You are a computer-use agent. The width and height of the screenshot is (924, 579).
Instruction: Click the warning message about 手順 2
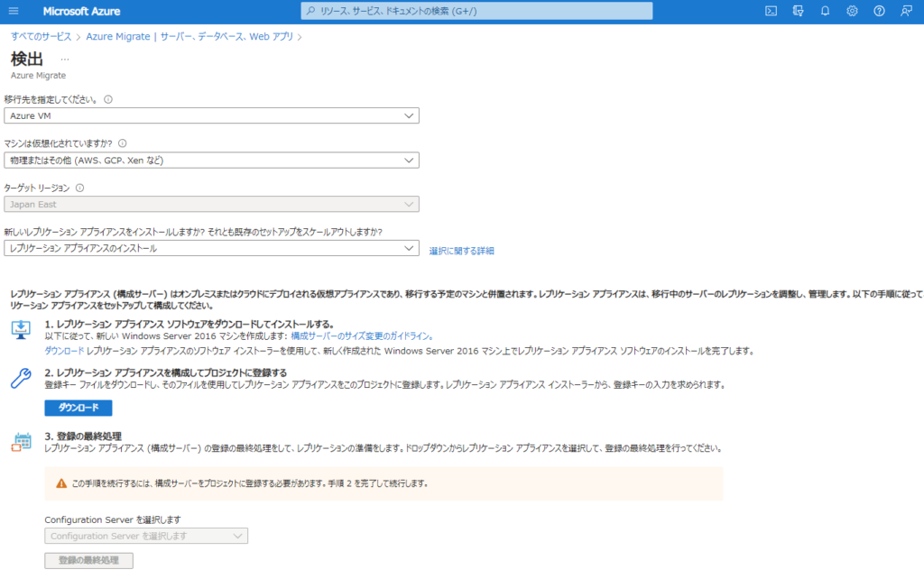tap(250, 483)
